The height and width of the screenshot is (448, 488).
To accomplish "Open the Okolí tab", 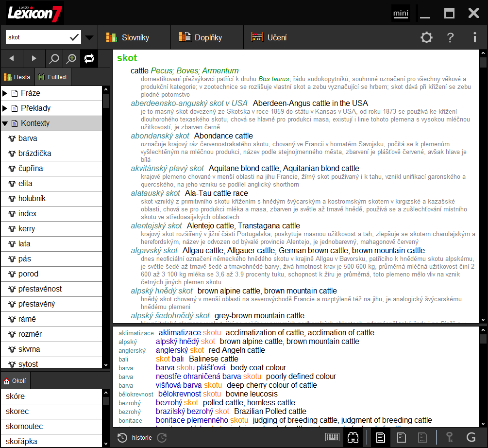I will click(15, 381).
